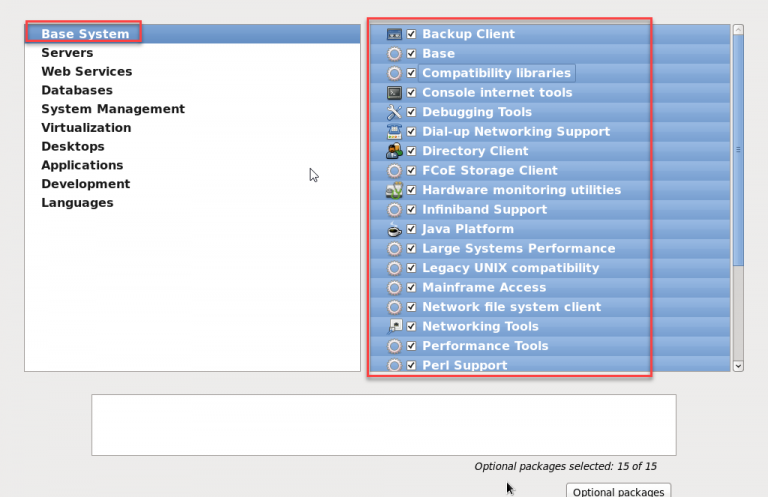Click the empty package description box
Image resolution: width=768 pixels, height=497 pixels.
coord(384,425)
